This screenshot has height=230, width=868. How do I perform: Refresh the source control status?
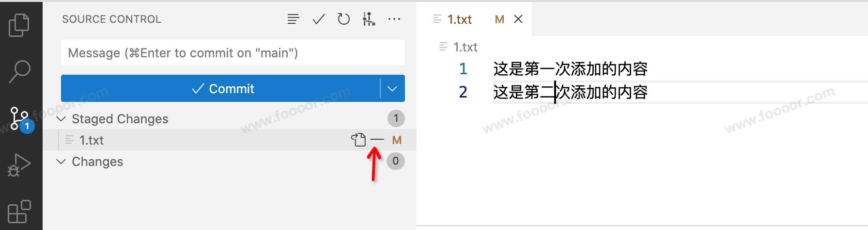[343, 19]
